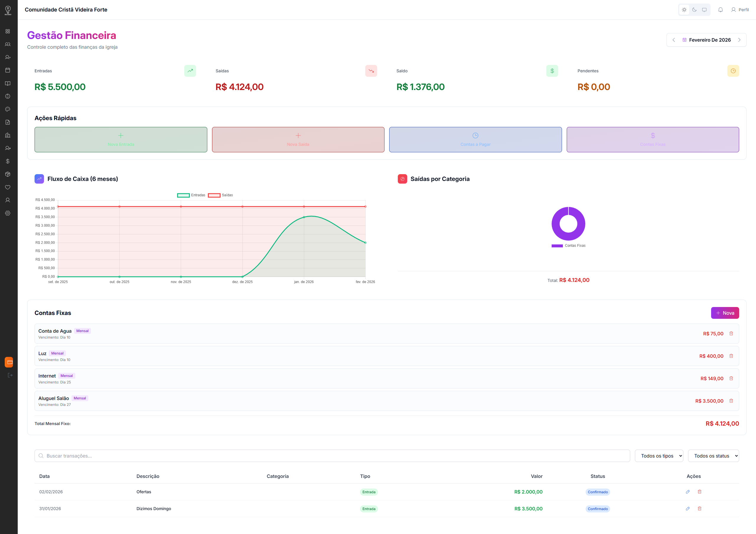Viewport: 756px width, 534px height.
Task: Click the Valor column header
Action: 536,476
